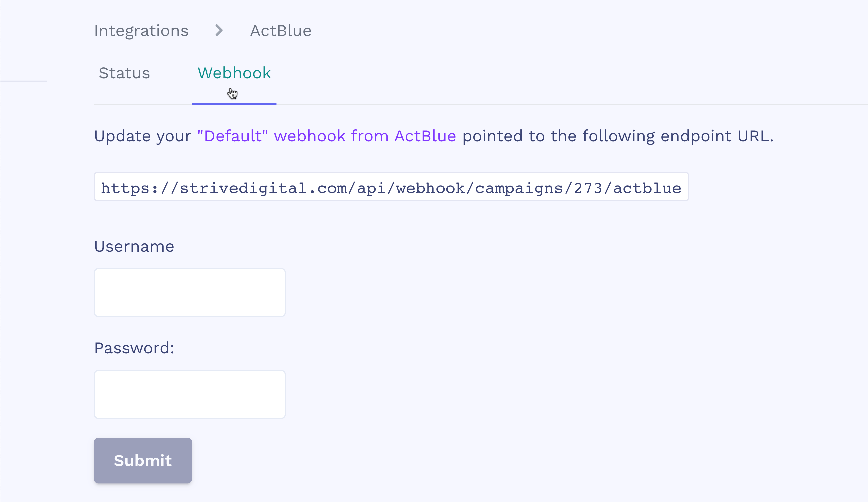The height and width of the screenshot is (502, 868).
Task: Select the ActBlue breadcrumb item
Action: coord(281,31)
